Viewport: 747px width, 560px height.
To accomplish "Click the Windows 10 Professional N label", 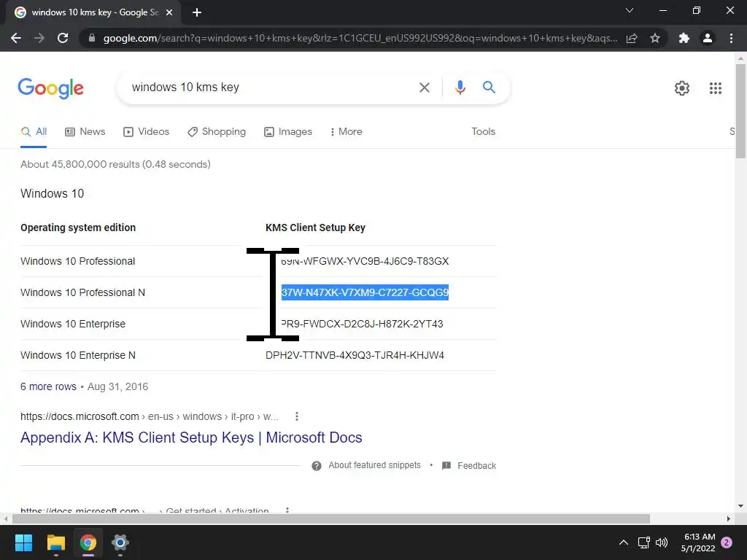I will pyautogui.click(x=83, y=293).
